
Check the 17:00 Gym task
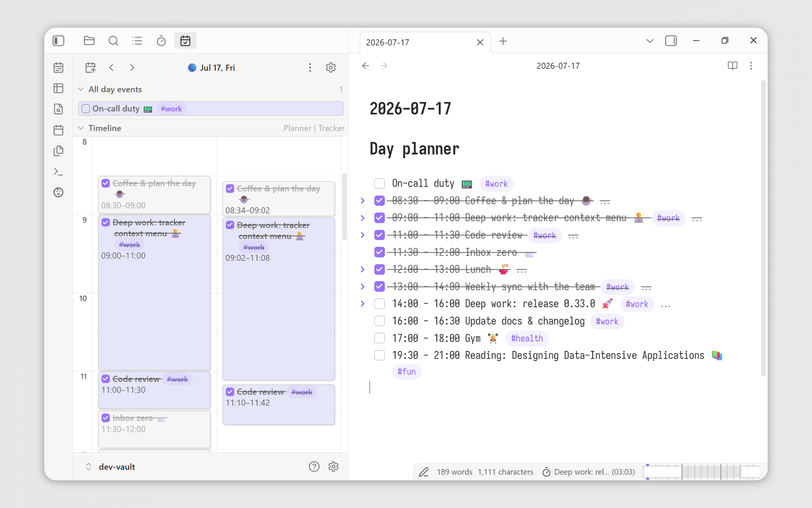click(x=379, y=338)
